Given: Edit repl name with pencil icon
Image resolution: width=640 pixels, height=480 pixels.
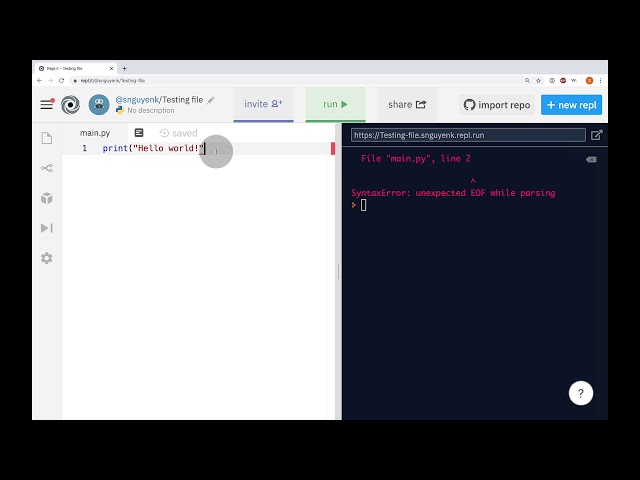Looking at the screenshot, I should (211, 100).
